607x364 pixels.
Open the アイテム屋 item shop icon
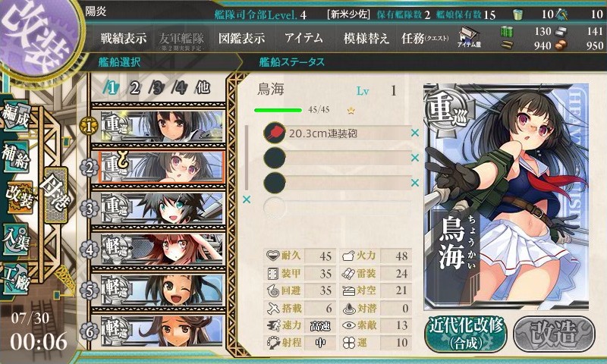click(469, 37)
